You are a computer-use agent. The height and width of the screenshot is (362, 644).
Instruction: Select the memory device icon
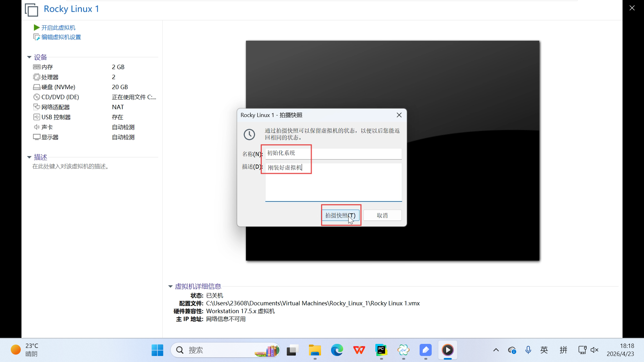pos(37,67)
